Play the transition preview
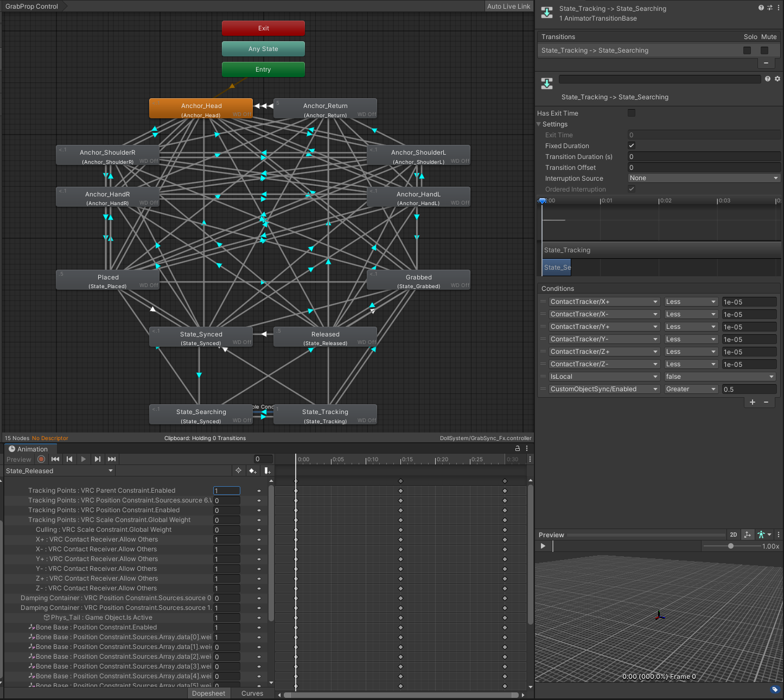 tap(543, 546)
